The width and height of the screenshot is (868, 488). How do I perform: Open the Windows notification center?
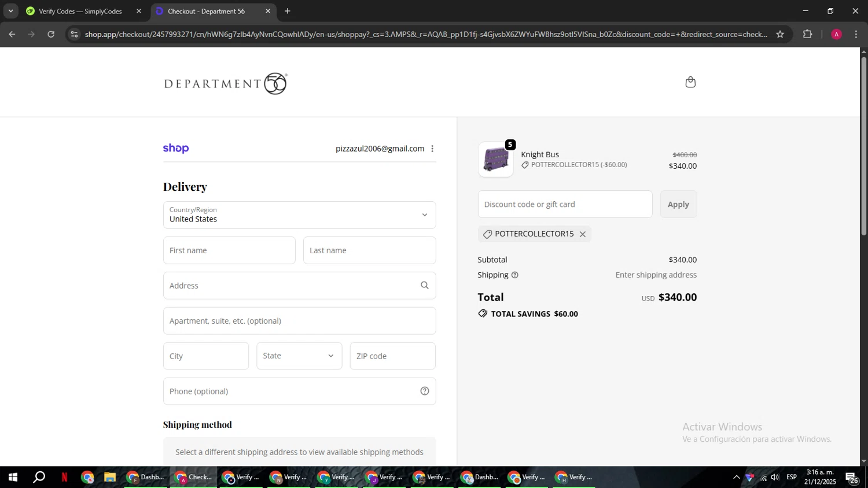(x=852, y=478)
